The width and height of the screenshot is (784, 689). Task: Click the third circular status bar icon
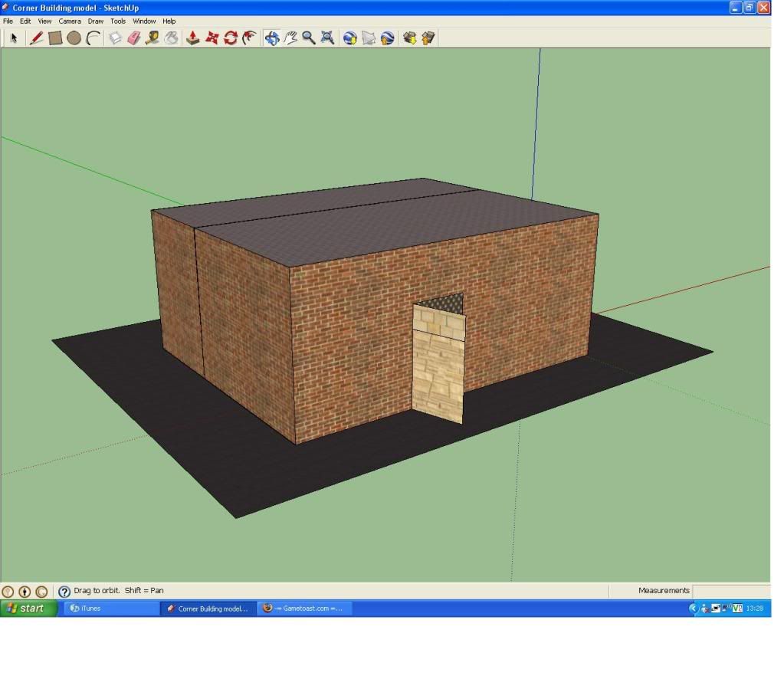coord(41,592)
